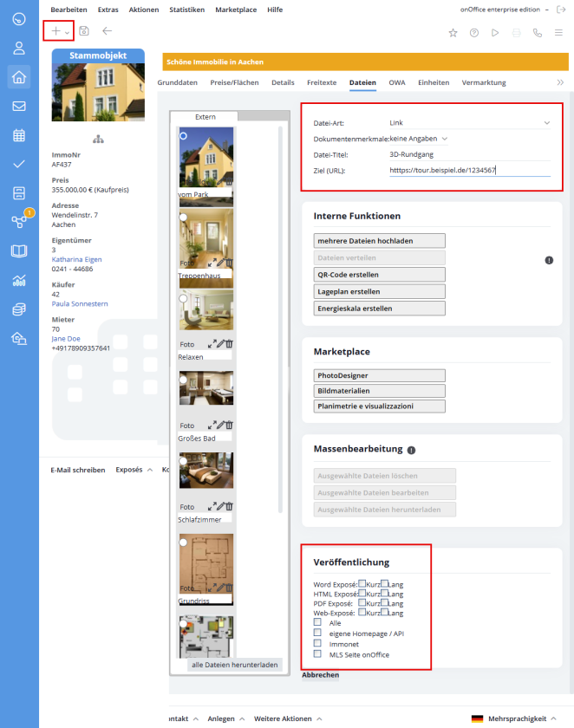574x728 pixels.
Task: Enable the 'eigene Homepage / API' checkbox
Action: (x=317, y=633)
